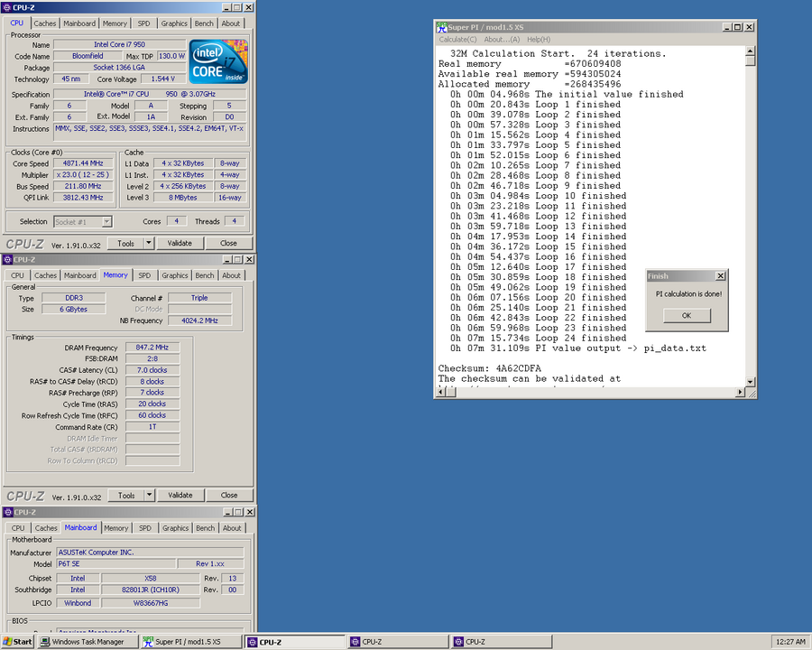The image size is (812, 650).
Task: Click the Channel # value Triple
Action: [199, 298]
